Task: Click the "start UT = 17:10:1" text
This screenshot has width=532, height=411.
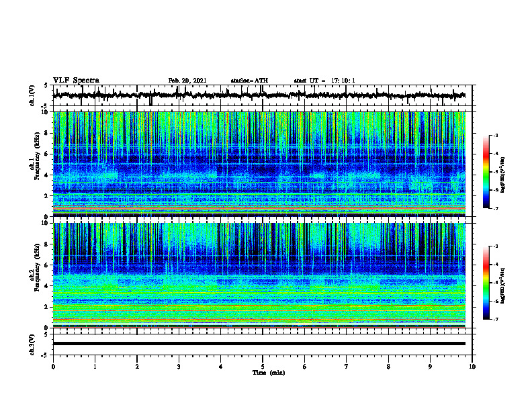Action: tap(324, 81)
